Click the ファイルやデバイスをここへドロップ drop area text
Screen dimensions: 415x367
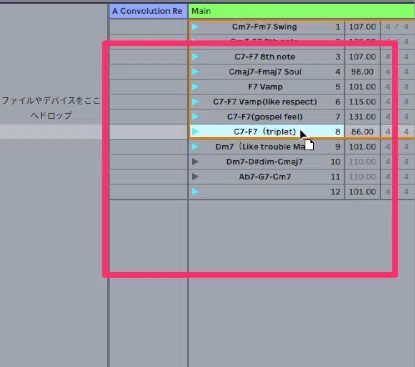pyautogui.click(x=51, y=108)
